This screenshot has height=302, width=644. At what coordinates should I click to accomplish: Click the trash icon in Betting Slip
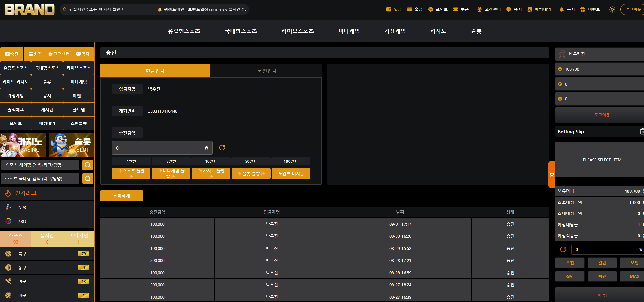click(642, 131)
